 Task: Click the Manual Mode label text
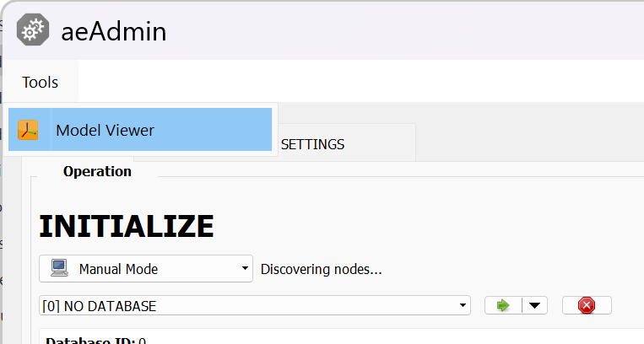click(x=118, y=269)
